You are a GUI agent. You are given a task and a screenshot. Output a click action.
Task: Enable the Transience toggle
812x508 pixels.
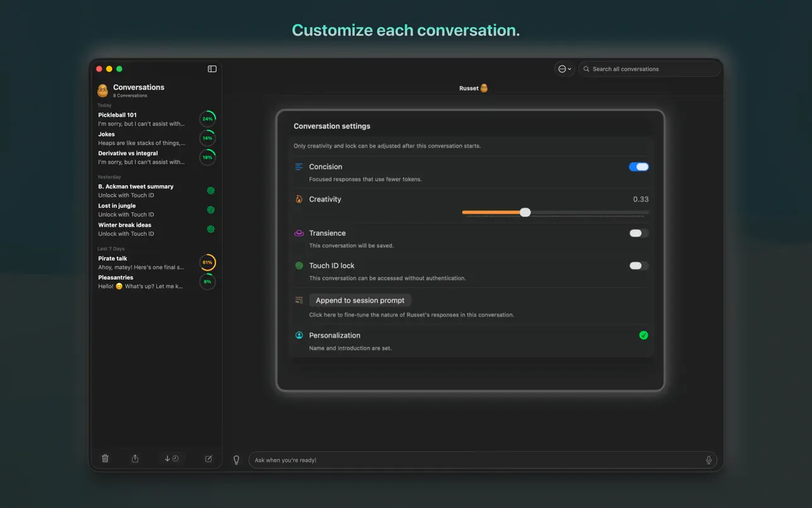pos(639,233)
